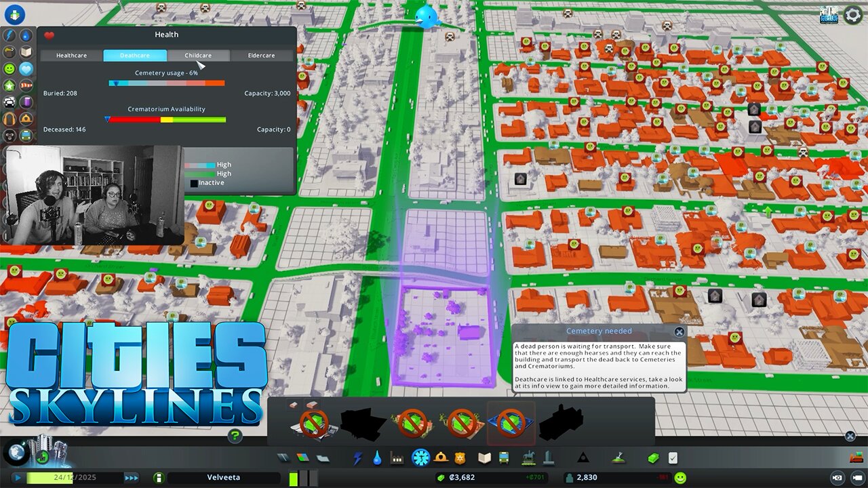Open the Crime info view mask icon
Viewport: 868px width, 488px height.
click(9, 136)
